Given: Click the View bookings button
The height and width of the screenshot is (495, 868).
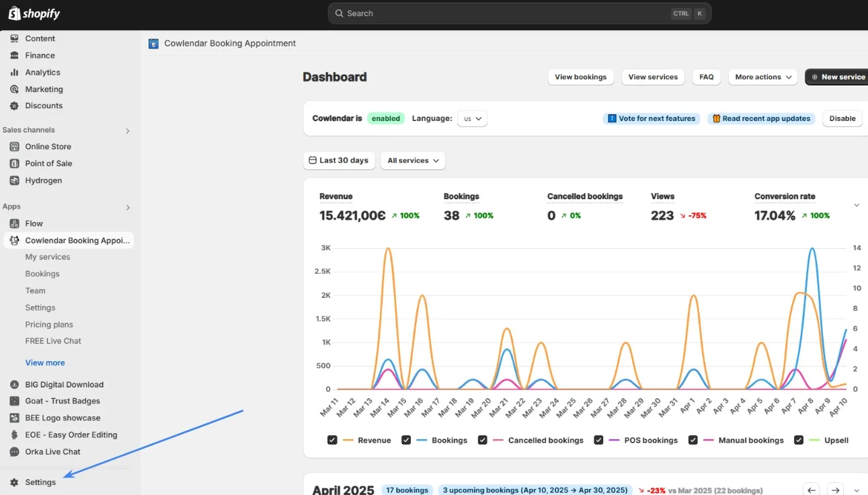Looking at the screenshot, I should [x=581, y=77].
